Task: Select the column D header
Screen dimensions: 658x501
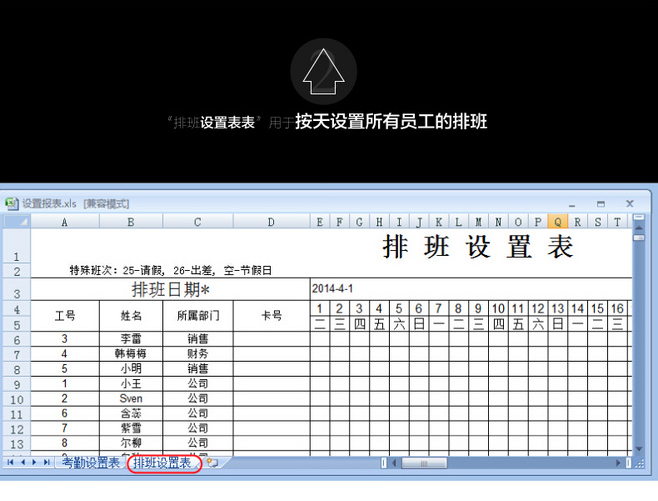Action: click(270, 222)
